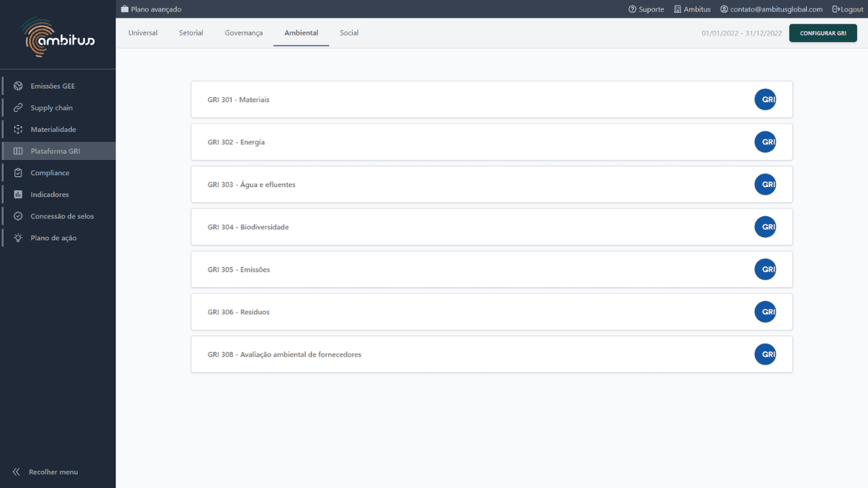Click the CONFIGURAR GRI button

pyautogui.click(x=823, y=33)
